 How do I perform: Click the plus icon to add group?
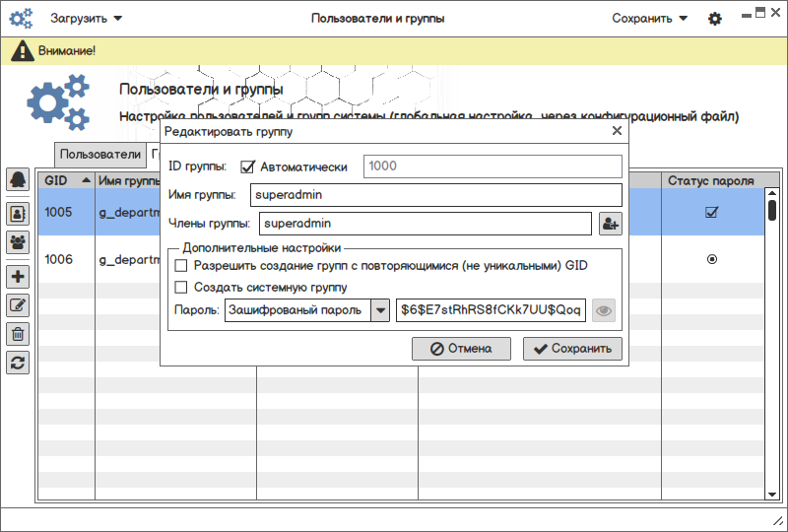[18, 277]
